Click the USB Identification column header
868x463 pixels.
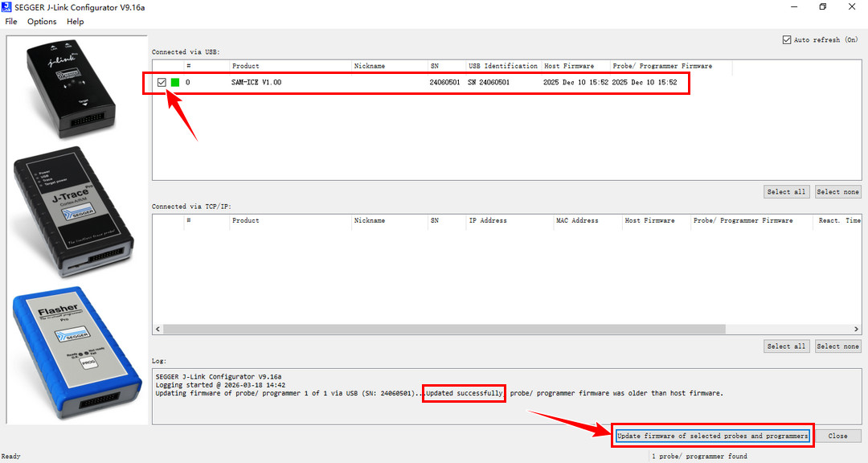503,66
